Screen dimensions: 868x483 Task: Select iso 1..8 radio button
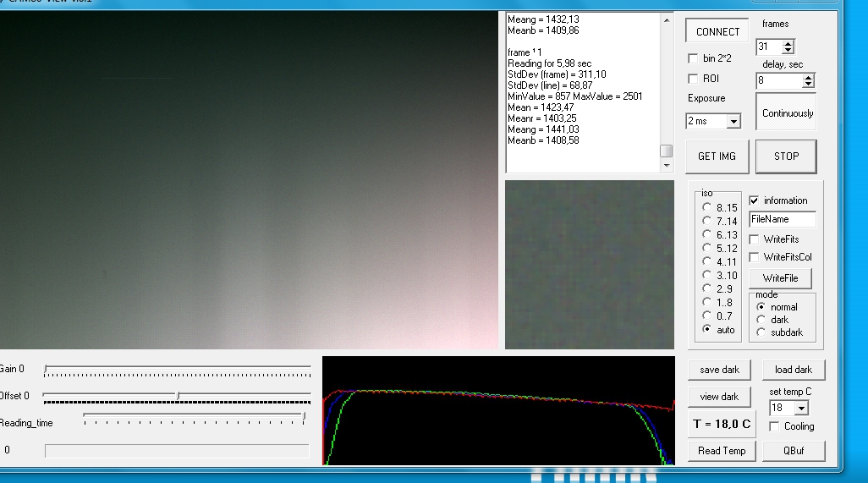(707, 302)
